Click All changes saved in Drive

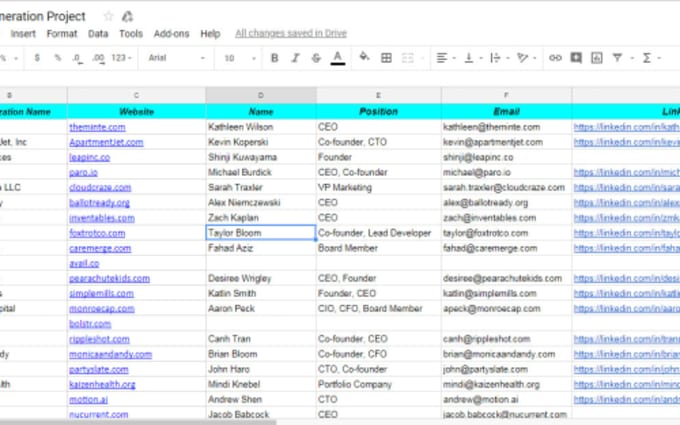point(291,33)
